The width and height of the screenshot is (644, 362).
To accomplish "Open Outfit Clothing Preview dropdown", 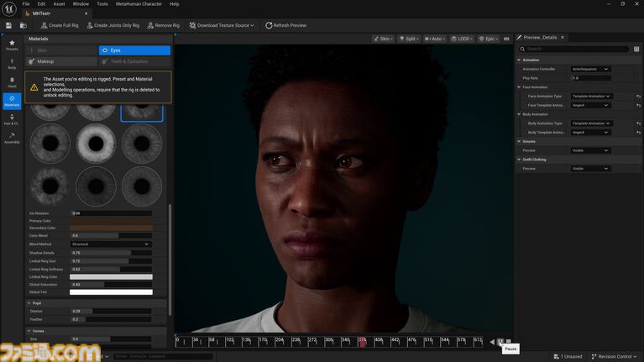I will (x=590, y=169).
